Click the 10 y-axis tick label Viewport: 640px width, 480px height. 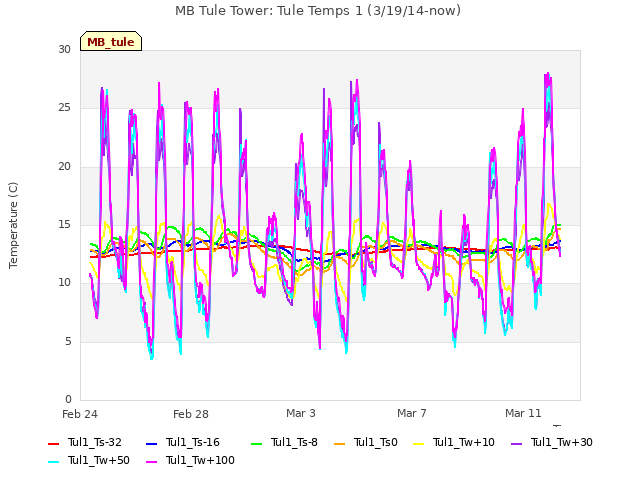64,282
